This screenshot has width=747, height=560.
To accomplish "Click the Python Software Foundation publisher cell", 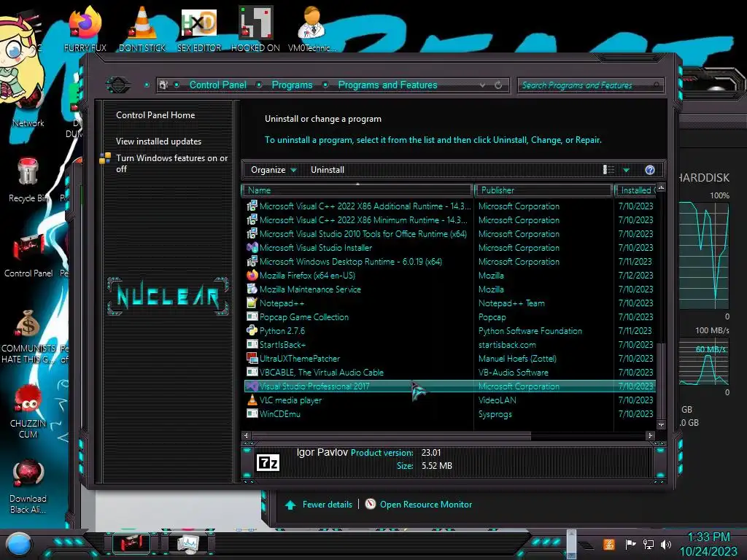I will [x=530, y=330].
